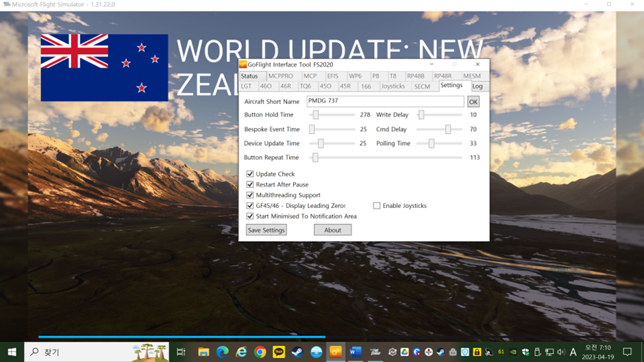Switch to Microsoft Word on the taskbar

(x=356, y=352)
